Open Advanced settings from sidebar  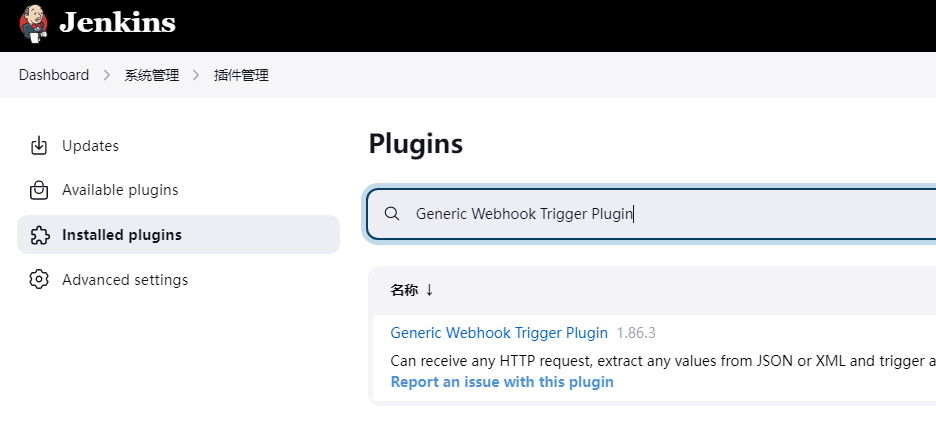178,279
